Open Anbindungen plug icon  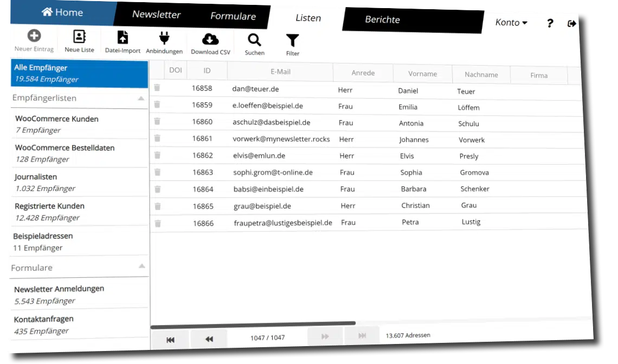(x=164, y=38)
